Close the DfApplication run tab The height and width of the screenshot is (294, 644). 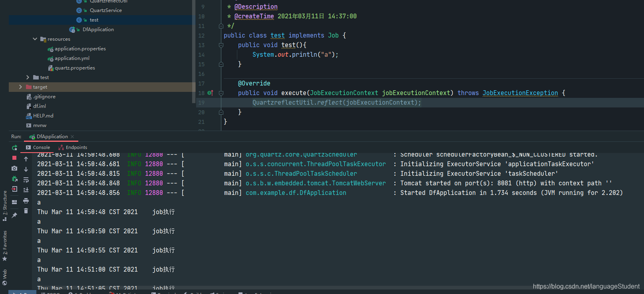coord(72,137)
